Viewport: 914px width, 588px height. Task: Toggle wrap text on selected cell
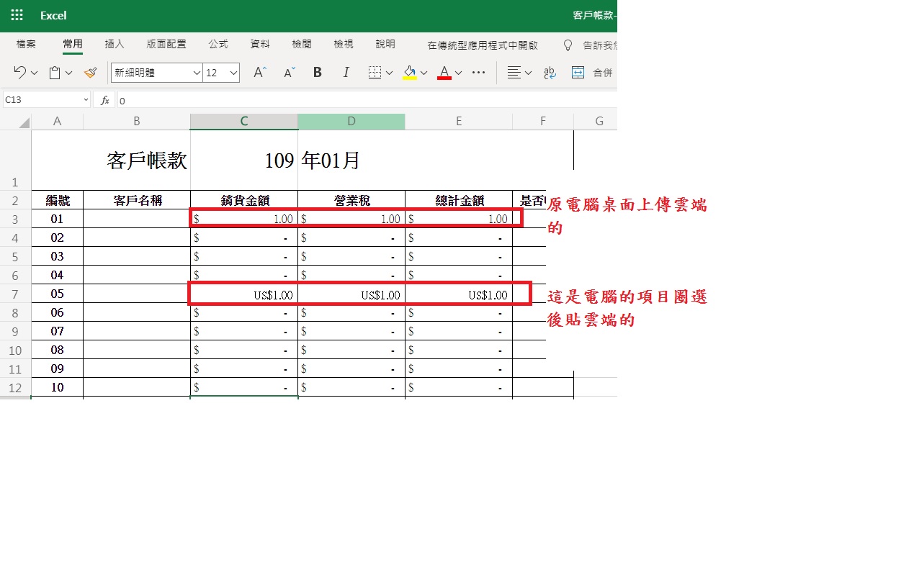pos(549,72)
